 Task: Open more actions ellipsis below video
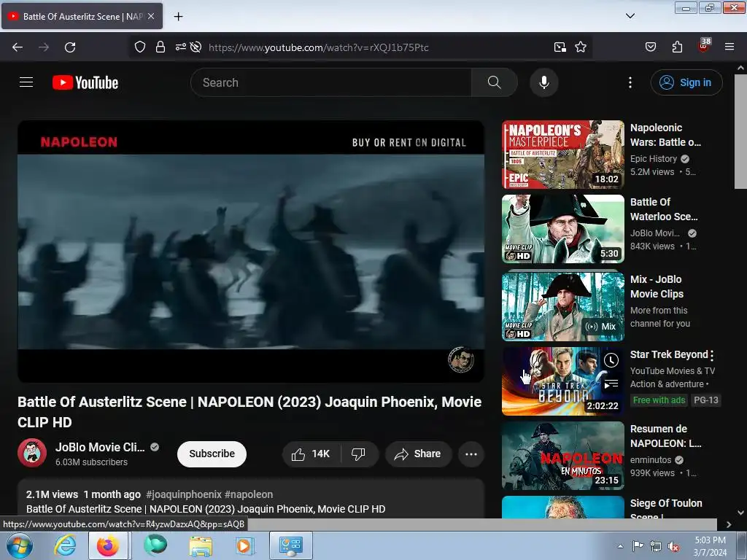471,454
